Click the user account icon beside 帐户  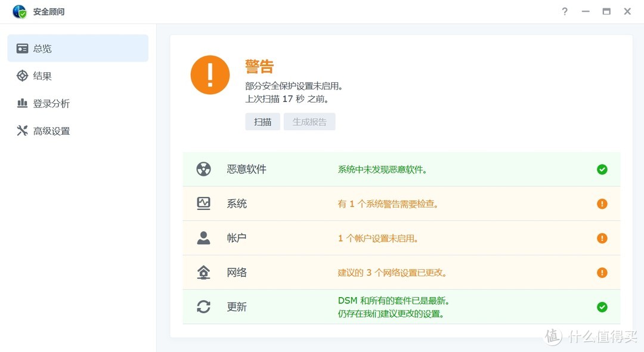203,237
